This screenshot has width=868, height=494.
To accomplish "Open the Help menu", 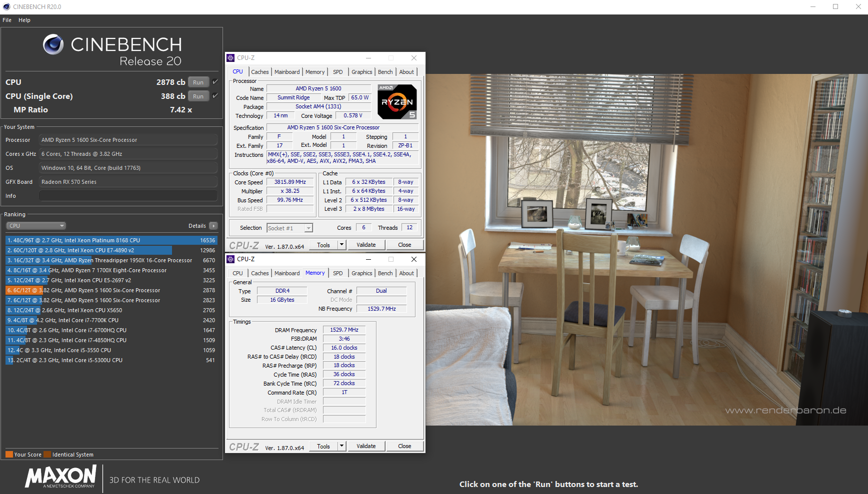I will (24, 20).
